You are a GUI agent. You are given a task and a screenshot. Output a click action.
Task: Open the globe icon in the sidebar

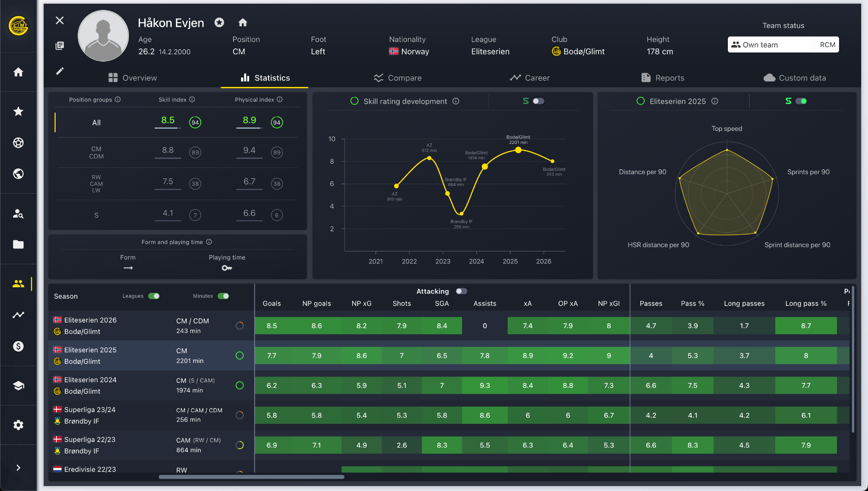(x=18, y=174)
